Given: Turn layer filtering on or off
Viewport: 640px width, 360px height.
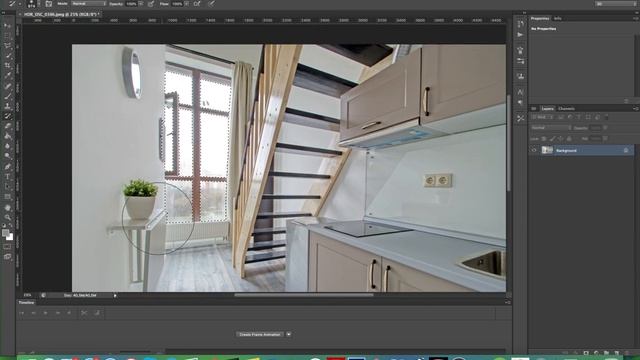Looking at the screenshot, I should point(607,117).
